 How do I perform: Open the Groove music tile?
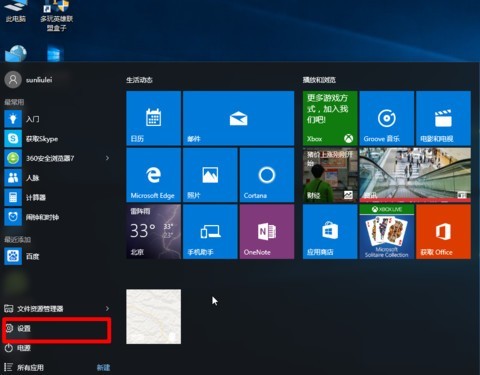(387, 118)
